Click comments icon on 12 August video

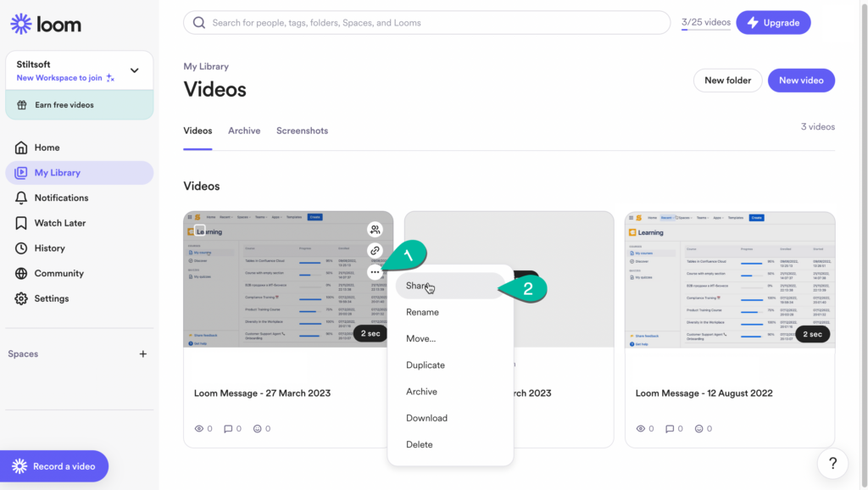point(670,429)
